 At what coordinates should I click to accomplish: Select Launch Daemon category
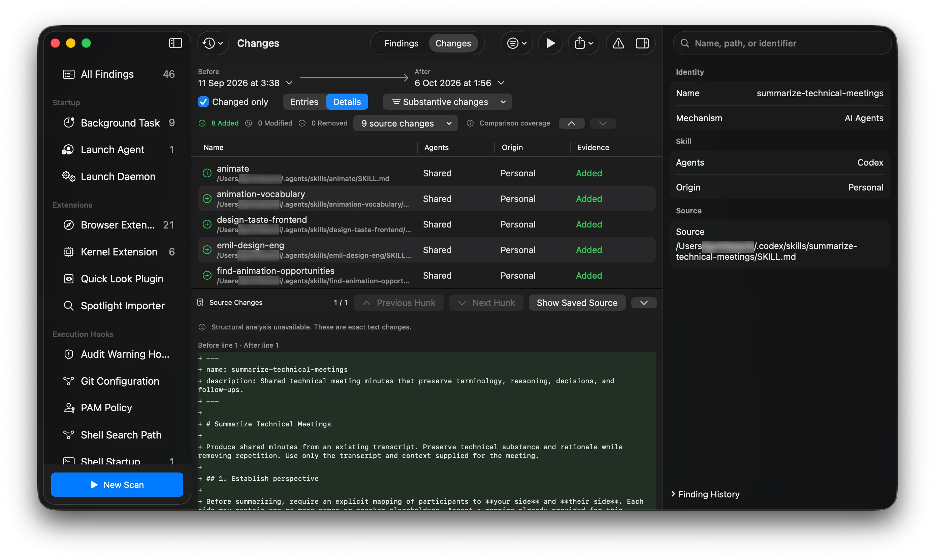pyautogui.click(x=118, y=176)
